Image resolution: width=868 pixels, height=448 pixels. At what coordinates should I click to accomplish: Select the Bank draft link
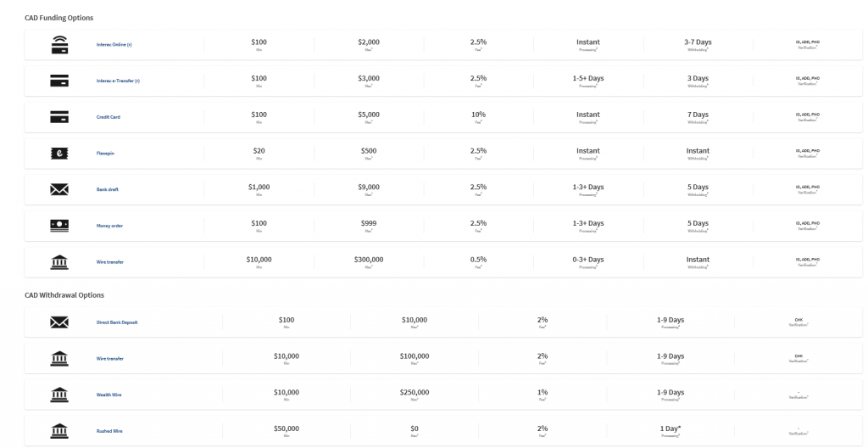[108, 189]
